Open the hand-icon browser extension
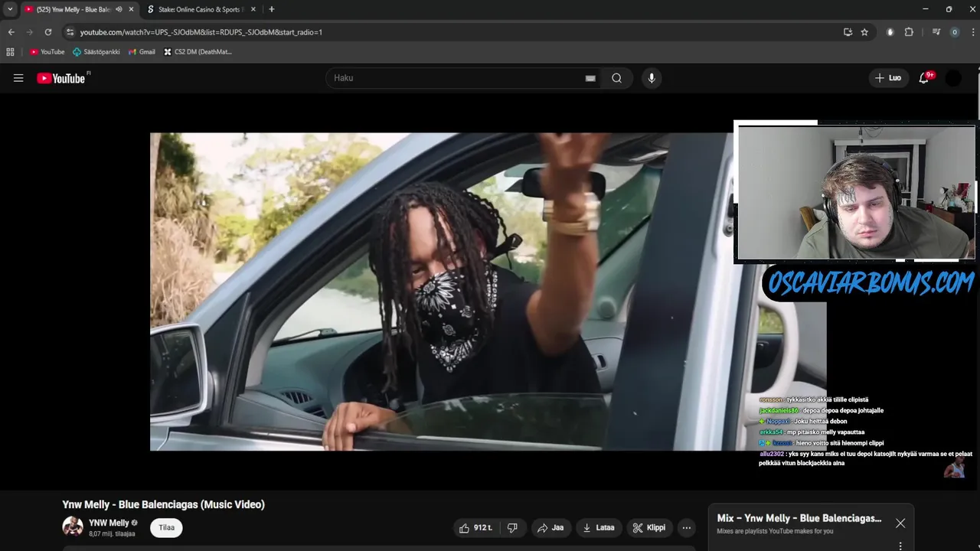 tap(890, 32)
